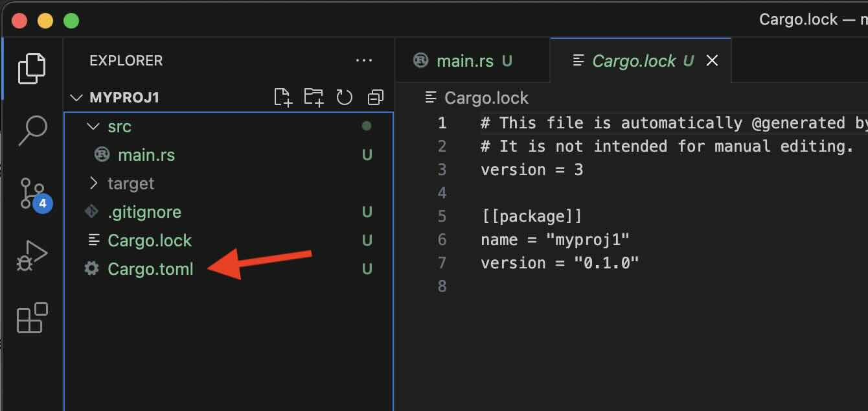Open the Search view icon
This screenshot has height=411, width=868.
pos(32,131)
